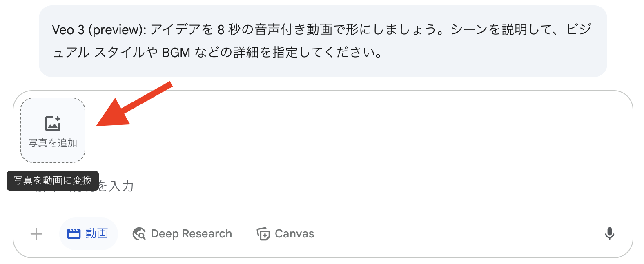
Task: Expand attachment options with the + control
Action: (x=36, y=233)
